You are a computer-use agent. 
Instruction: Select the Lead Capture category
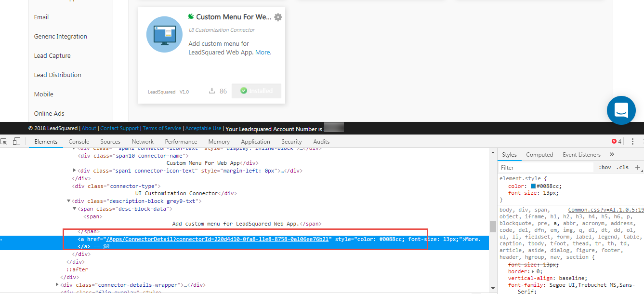[x=53, y=55]
